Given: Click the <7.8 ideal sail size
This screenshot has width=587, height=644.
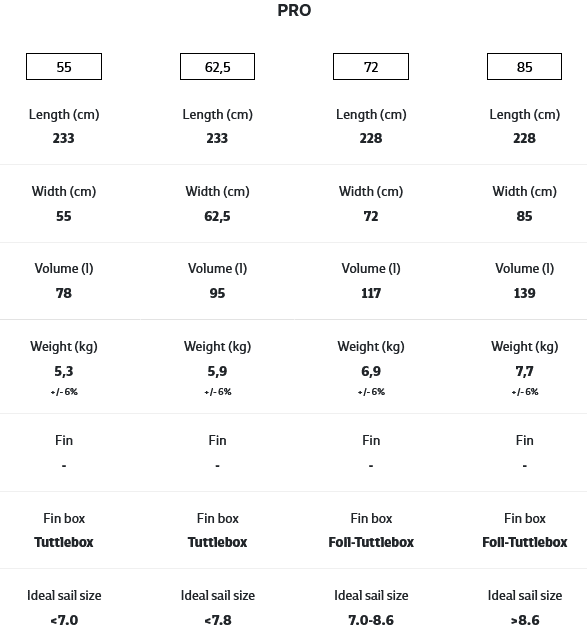Looking at the screenshot, I should tap(218, 620).
